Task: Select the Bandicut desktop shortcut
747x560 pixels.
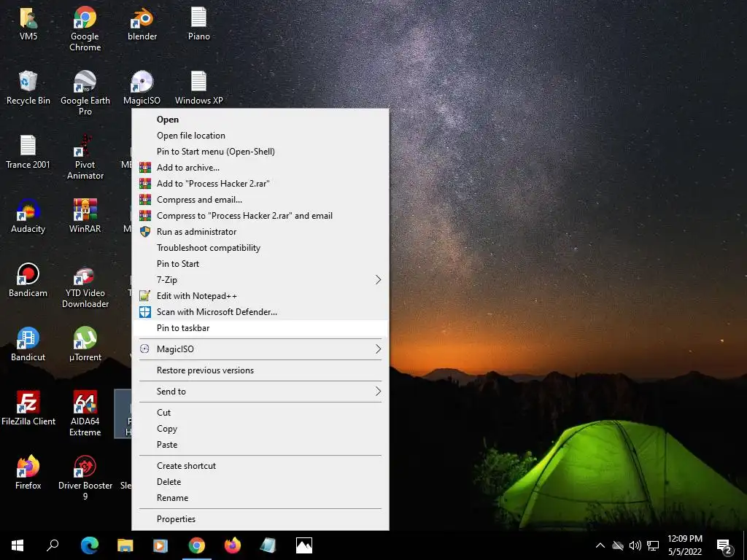Action: (28, 344)
